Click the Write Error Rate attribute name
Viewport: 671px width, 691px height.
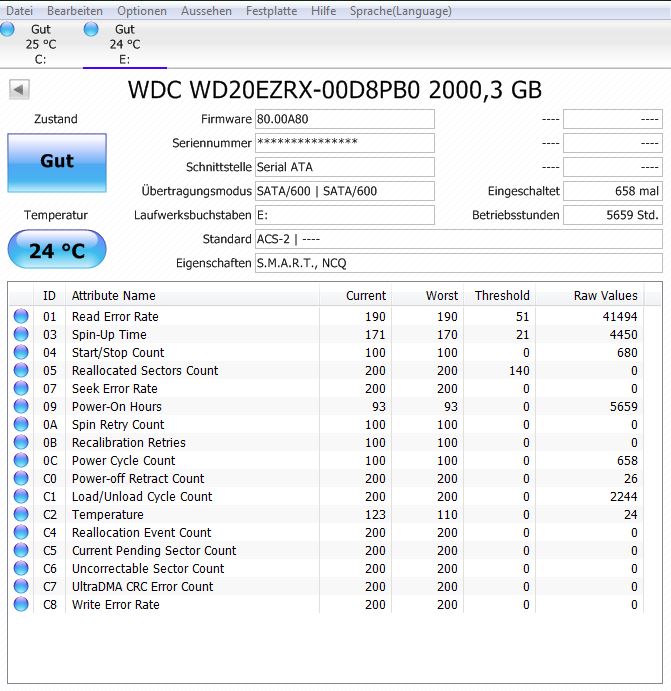[115, 605]
